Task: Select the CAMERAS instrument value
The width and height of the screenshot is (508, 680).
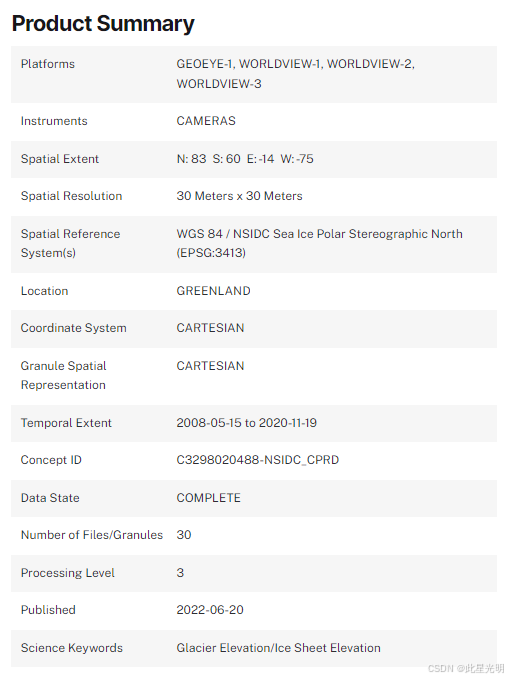Action: tap(206, 121)
